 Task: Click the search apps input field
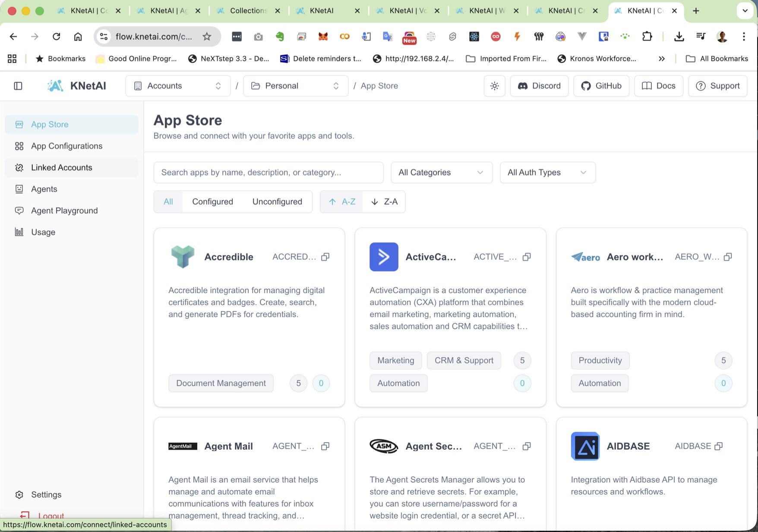268,173
